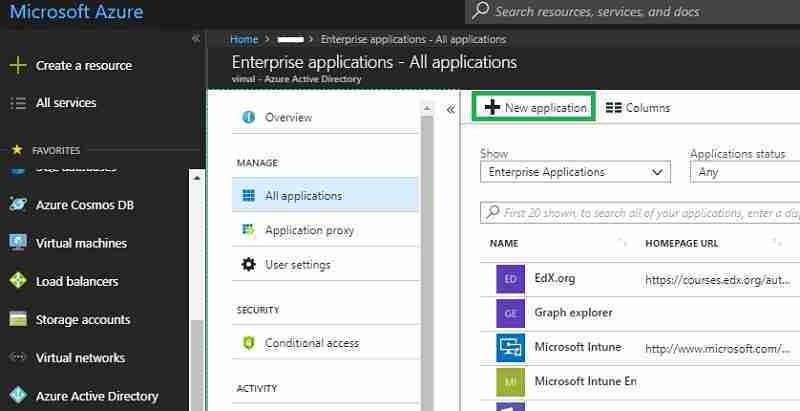Click Load balancers in favorites
Screen dimensions: 800x411
tap(77, 281)
